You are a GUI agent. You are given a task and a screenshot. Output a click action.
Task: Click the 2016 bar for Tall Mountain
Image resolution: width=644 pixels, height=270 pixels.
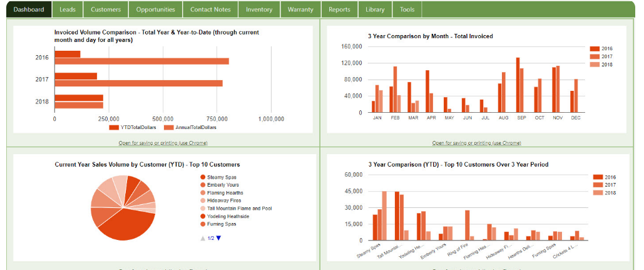(x=397, y=215)
